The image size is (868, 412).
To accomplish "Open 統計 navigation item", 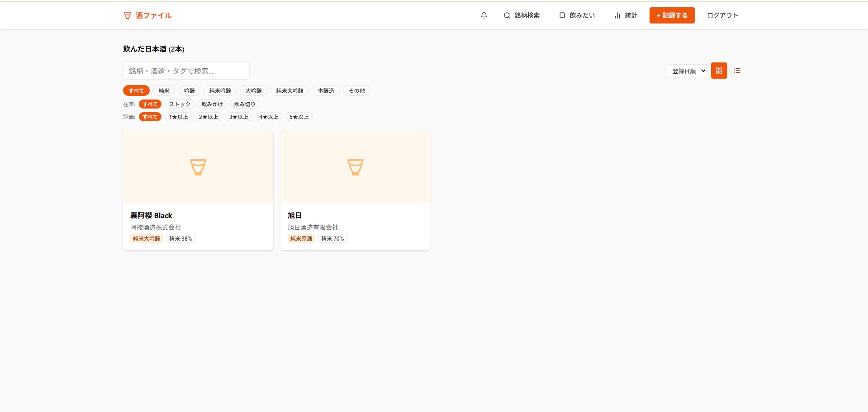I will pyautogui.click(x=626, y=15).
